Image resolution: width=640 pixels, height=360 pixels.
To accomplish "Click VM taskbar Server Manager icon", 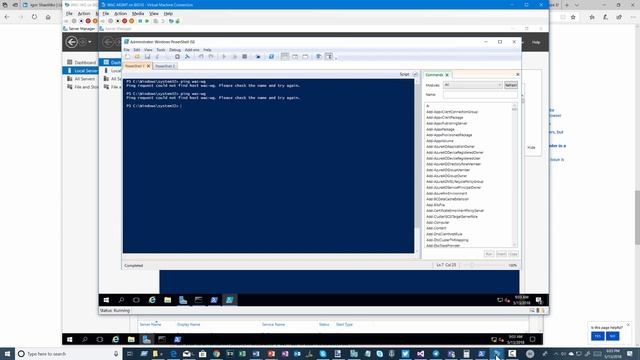I will coord(183,300).
